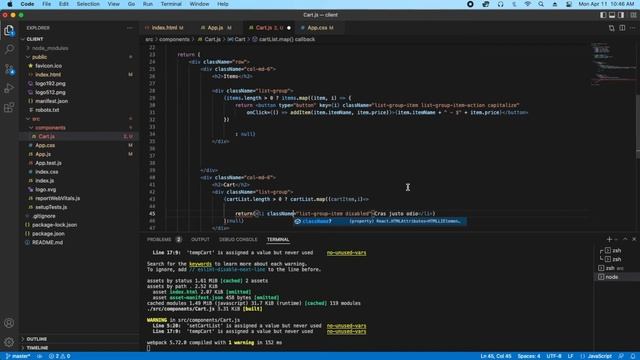Open the Extensions view

tap(9, 107)
